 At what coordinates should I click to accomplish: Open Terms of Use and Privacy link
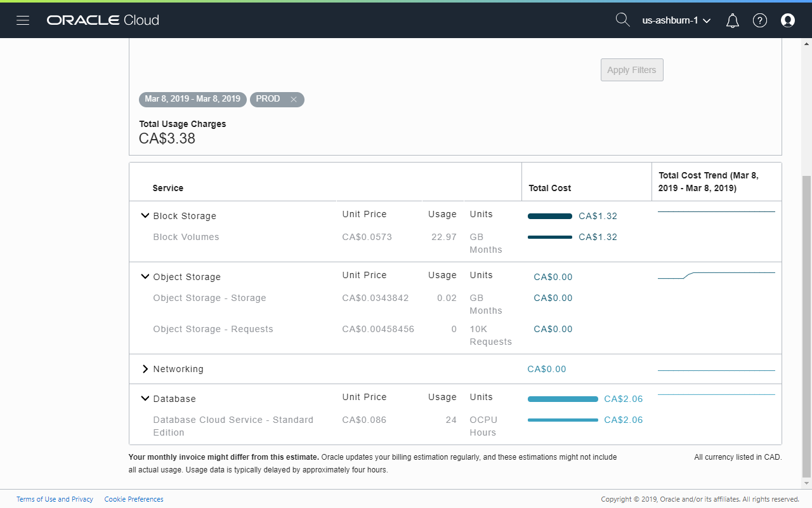pyautogui.click(x=55, y=499)
